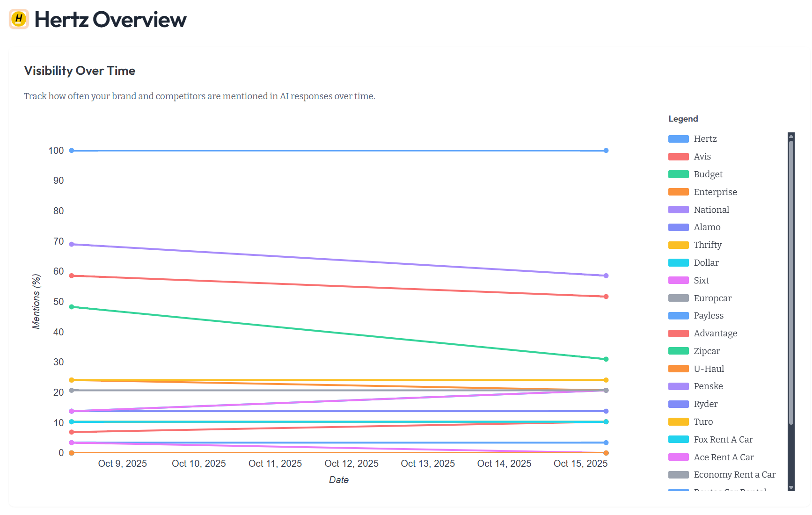
Task: Click Fox Rent A Car legend item
Action: [723, 440]
